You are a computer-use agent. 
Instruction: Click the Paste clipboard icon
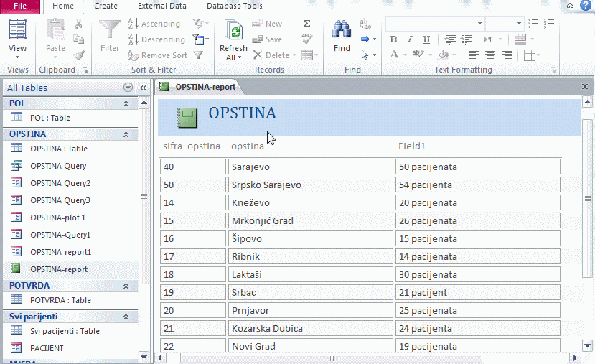point(55,29)
